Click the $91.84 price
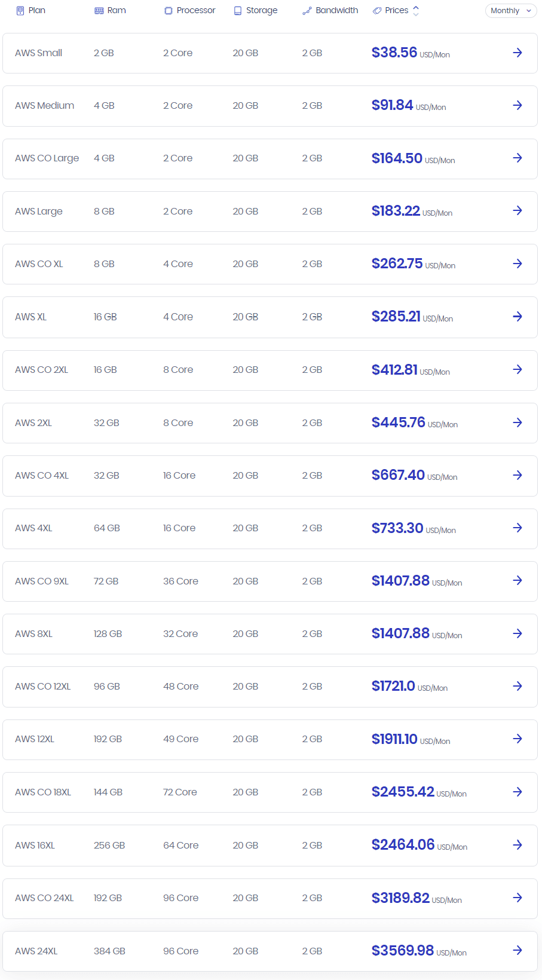The height and width of the screenshot is (980, 542). [x=393, y=105]
